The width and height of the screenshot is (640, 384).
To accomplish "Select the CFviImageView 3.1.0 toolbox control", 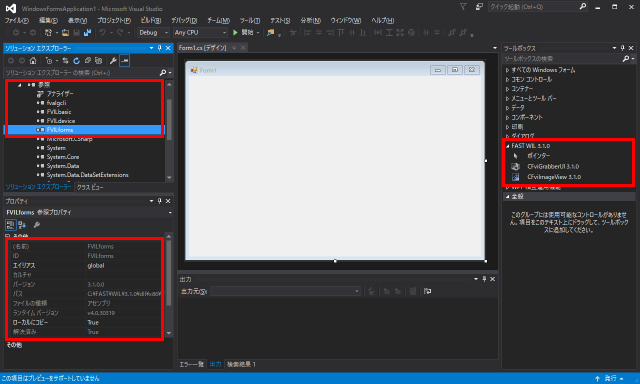I will click(x=554, y=177).
